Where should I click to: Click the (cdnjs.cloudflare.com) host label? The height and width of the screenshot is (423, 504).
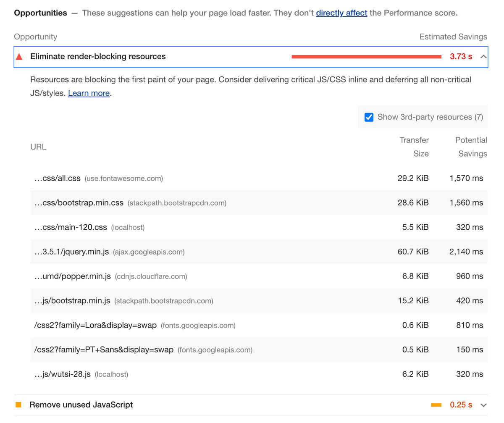151,276
